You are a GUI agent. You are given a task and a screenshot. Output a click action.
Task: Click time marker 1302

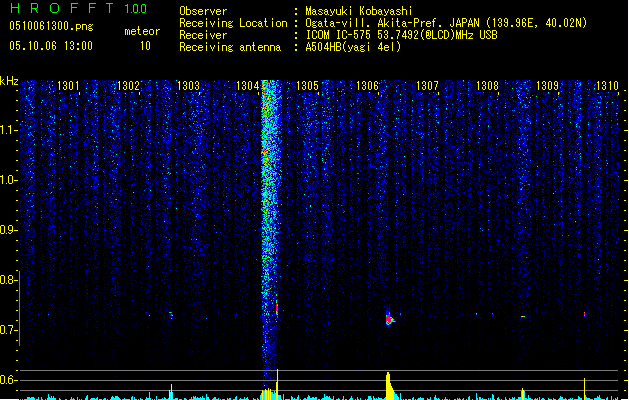point(128,86)
